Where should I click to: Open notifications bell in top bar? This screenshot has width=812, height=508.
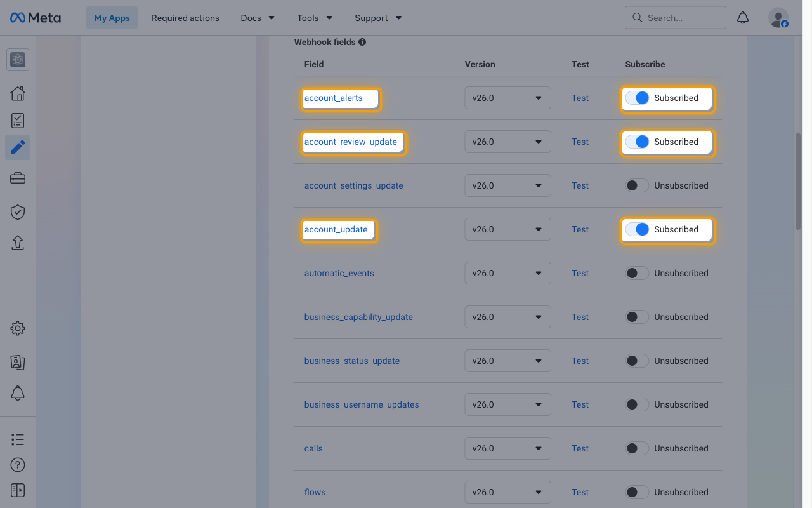coord(743,18)
